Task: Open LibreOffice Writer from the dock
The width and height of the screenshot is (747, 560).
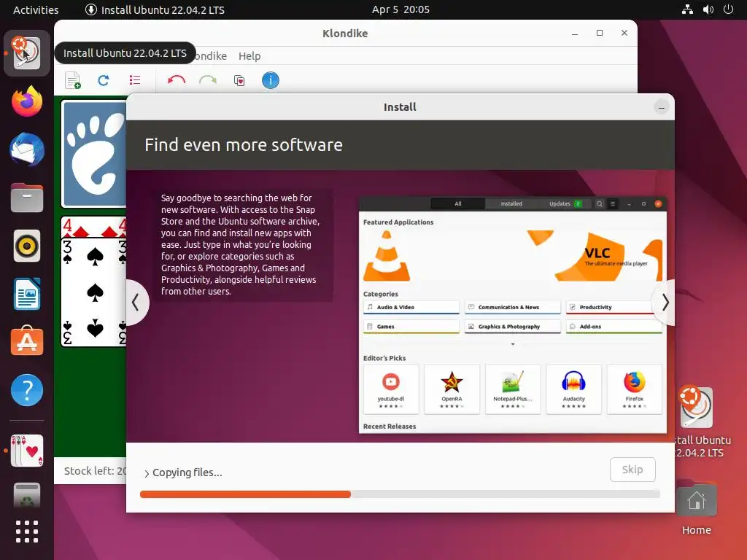Action: coord(27,295)
